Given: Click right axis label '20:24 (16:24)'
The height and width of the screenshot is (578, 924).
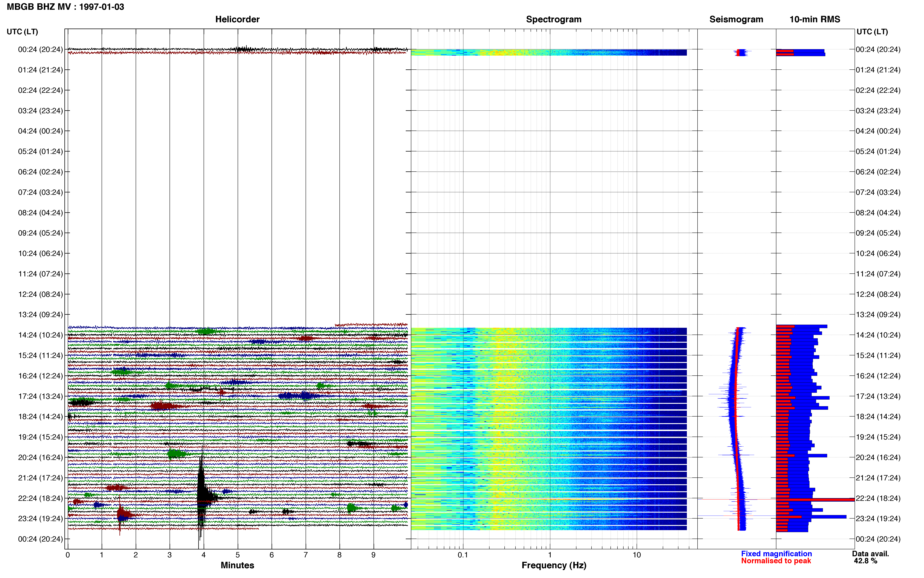Looking at the screenshot, I should pyautogui.click(x=878, y=458).
